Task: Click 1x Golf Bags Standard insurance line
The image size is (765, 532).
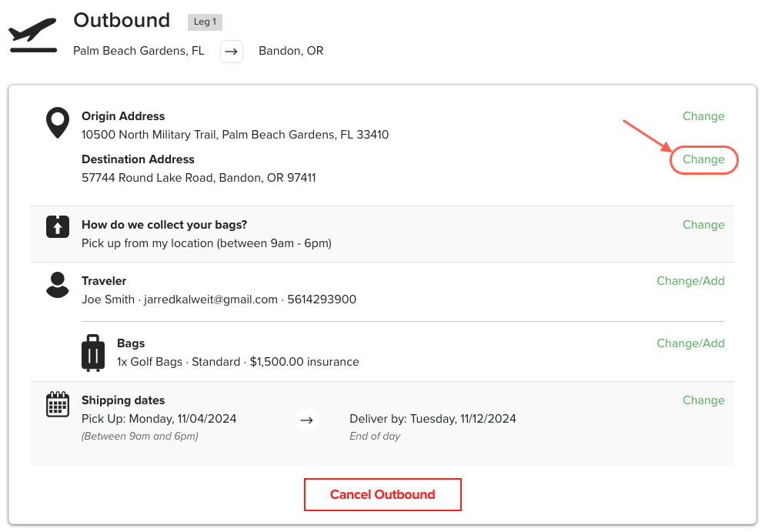Action: [x=238, y=362]
